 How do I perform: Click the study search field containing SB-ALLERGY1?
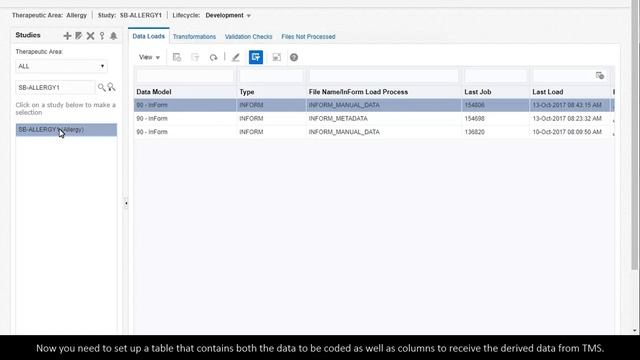55,87
